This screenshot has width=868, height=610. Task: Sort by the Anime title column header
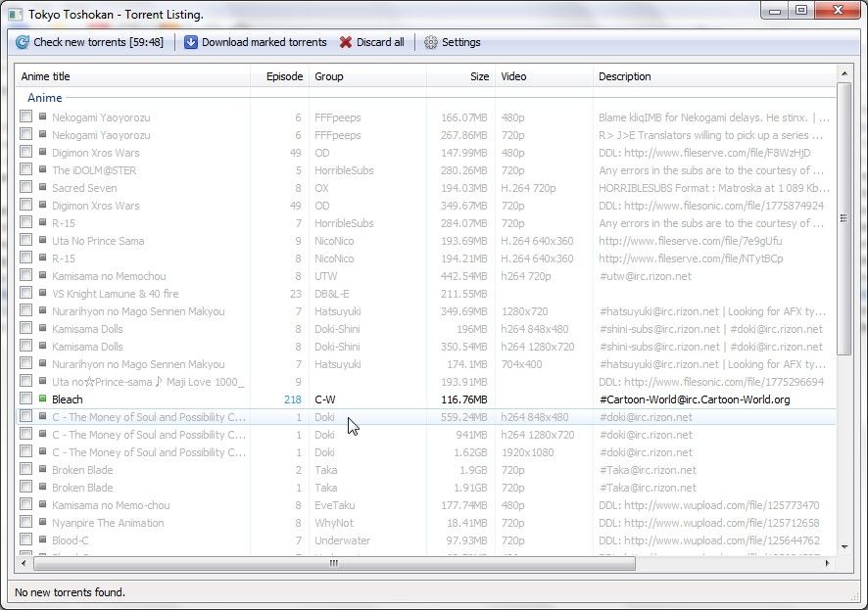[x=133, y=76]
